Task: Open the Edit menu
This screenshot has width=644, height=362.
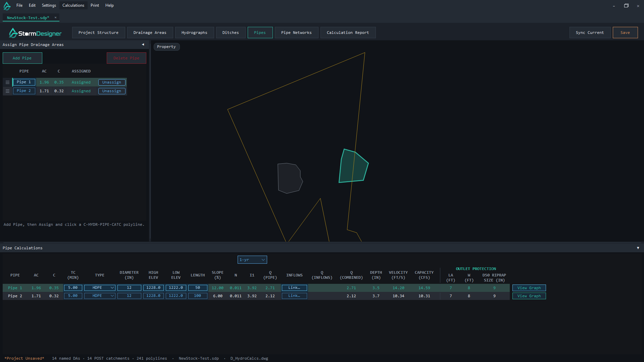Action: point(32,5)
